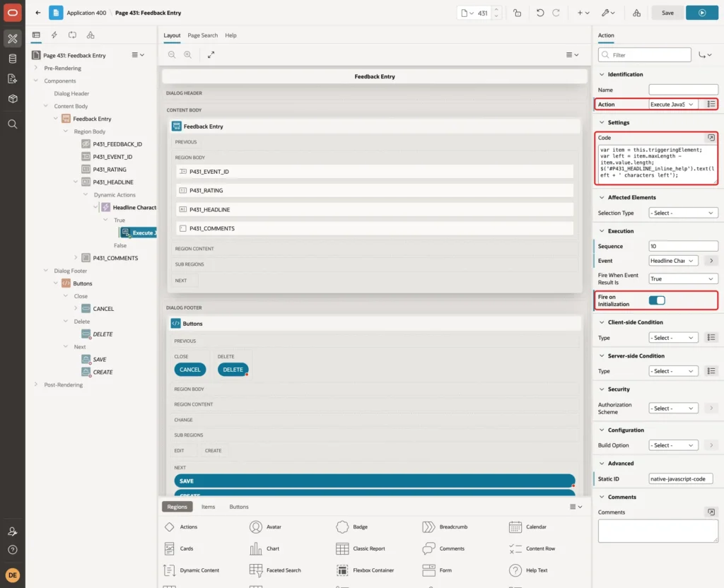Click the property Filter search field

pos(645,55)
